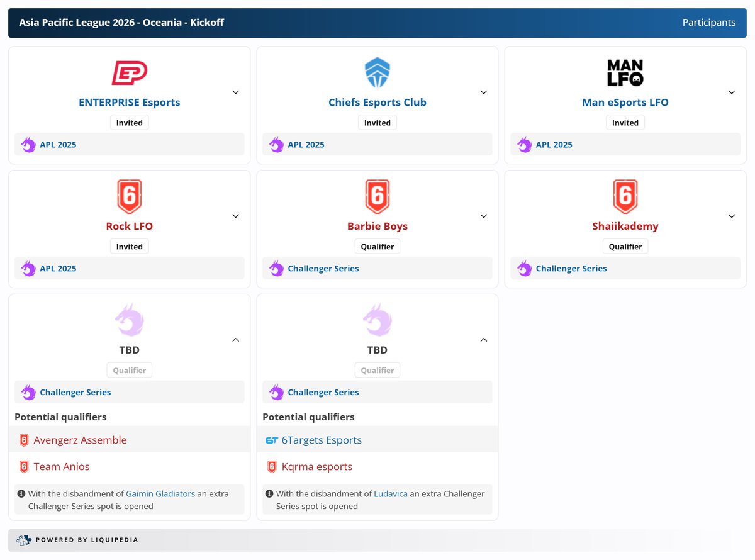The width and height of the screenshot is (755, 560).
Task: Click Potential qualifiers heading above Avengerz Assemble
Action: click(x=60, y=417)
